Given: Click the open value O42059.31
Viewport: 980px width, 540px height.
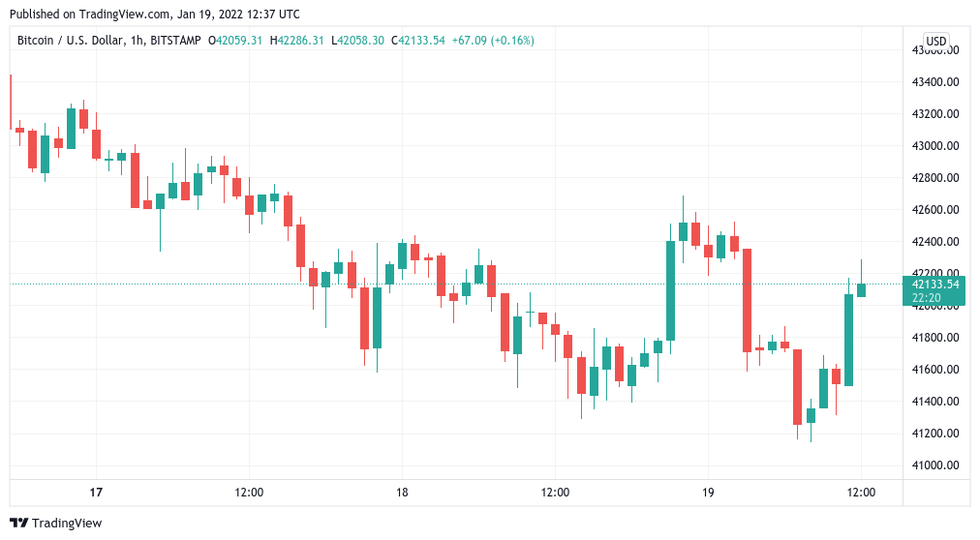Looking at the screenshot, I should (235, 41).
